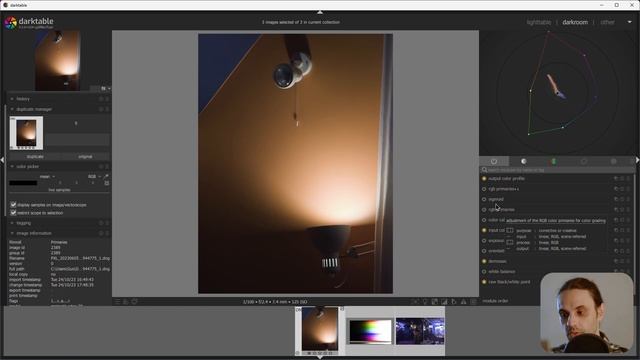The height and width of the screenshot is (360, 640).
Task: Open presets menu of demosaic module
Action: [629, 261]
